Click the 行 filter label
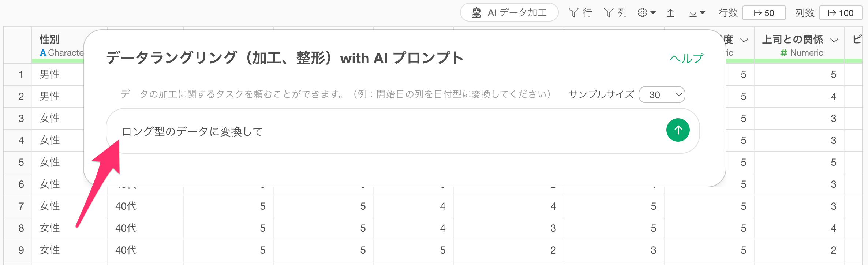The width and height of the screenshot is (868, 265). point(587,13)
